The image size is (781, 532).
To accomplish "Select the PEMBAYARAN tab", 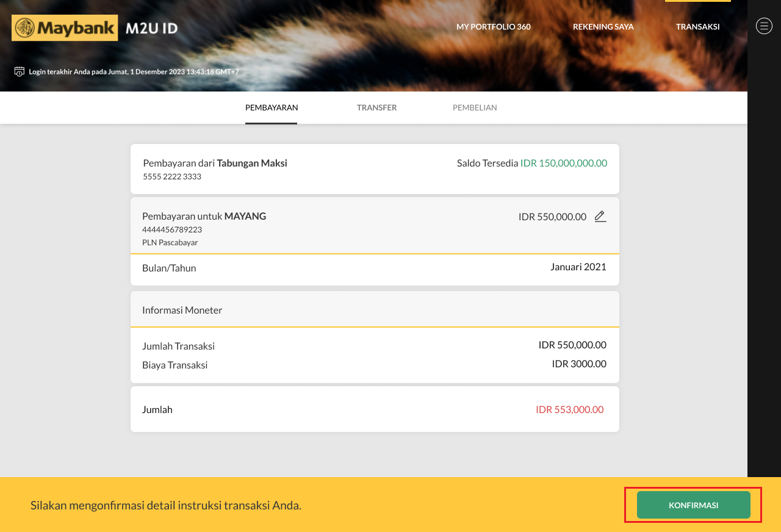I will (x=272, y=107).
